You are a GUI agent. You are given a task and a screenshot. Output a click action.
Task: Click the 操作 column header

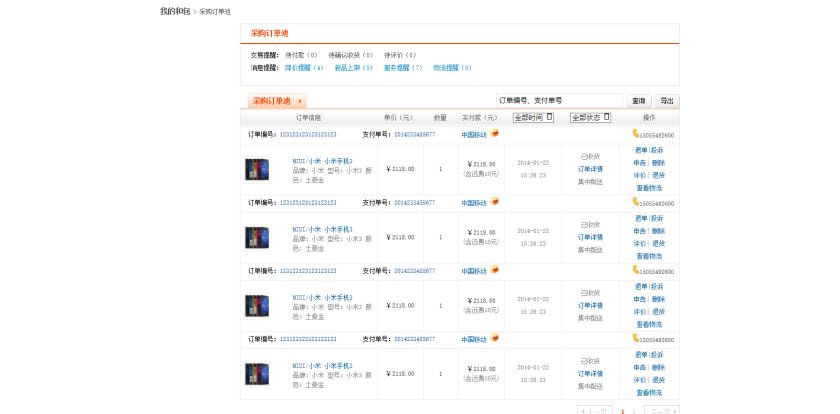point(649,118)
